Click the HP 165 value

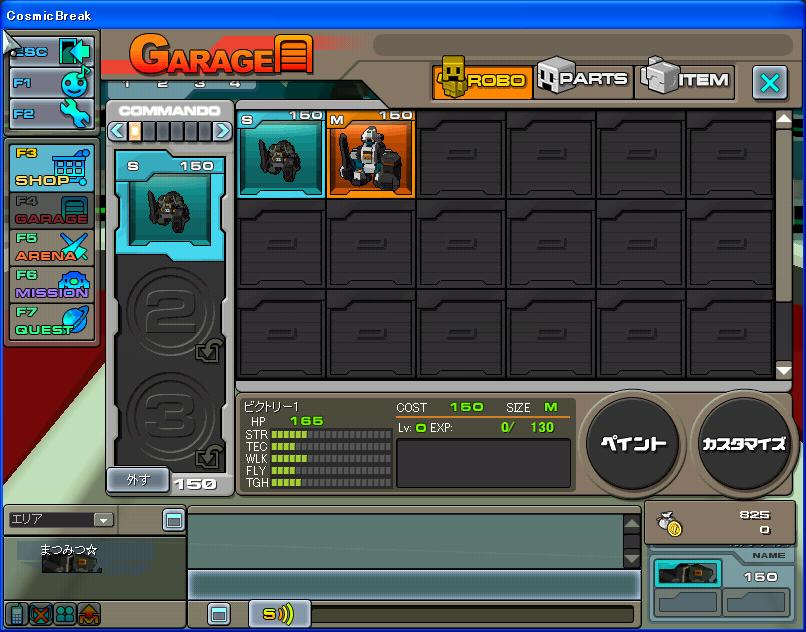tap(306, 421)
